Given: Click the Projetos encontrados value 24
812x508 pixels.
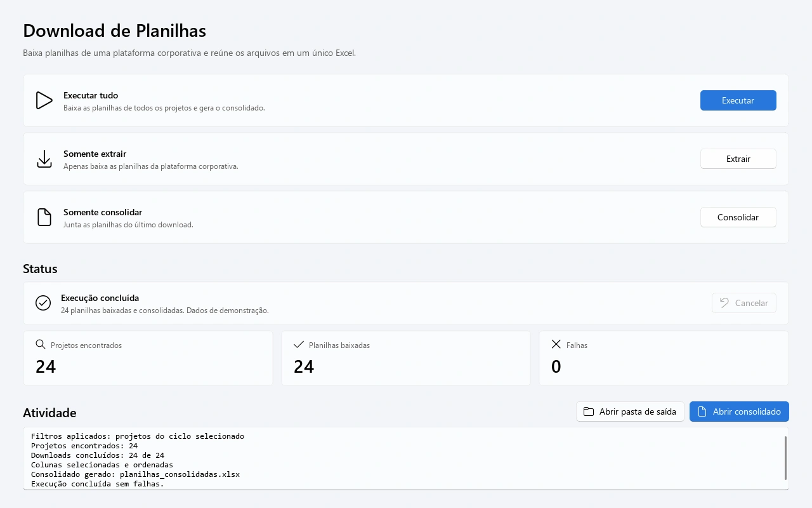Looking at the screenshot, I should [x=46, y=366].
